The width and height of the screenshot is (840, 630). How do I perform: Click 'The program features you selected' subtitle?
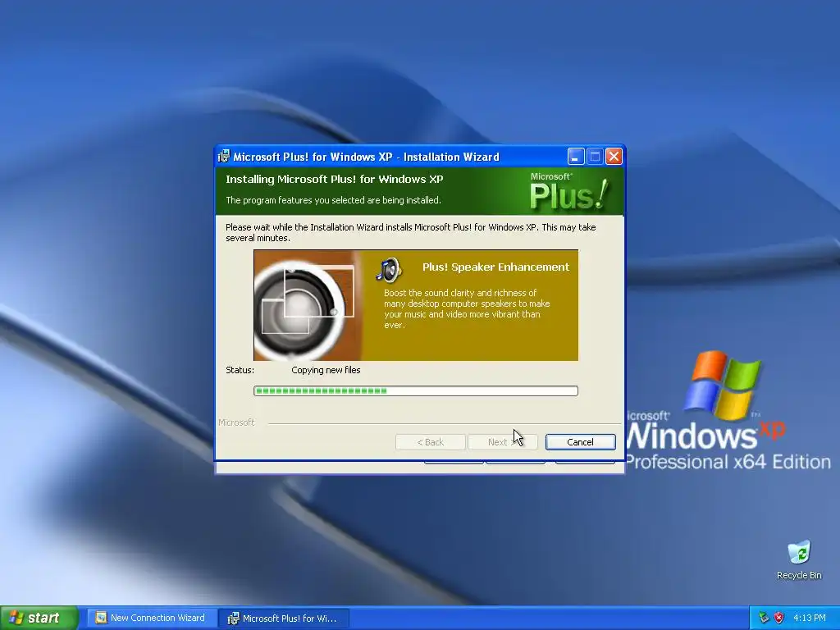[x=333, y=200]
